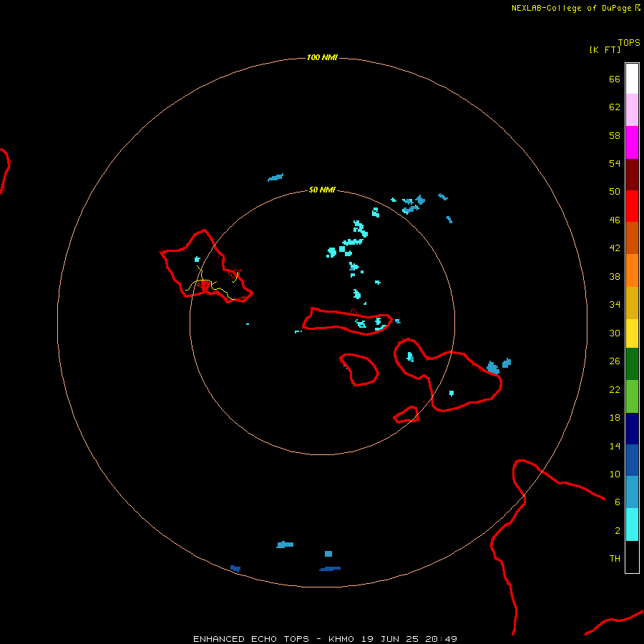Viewport: 644px width, 644px height.
Task: Select the '50' legend value
Action: click(615, 192)
